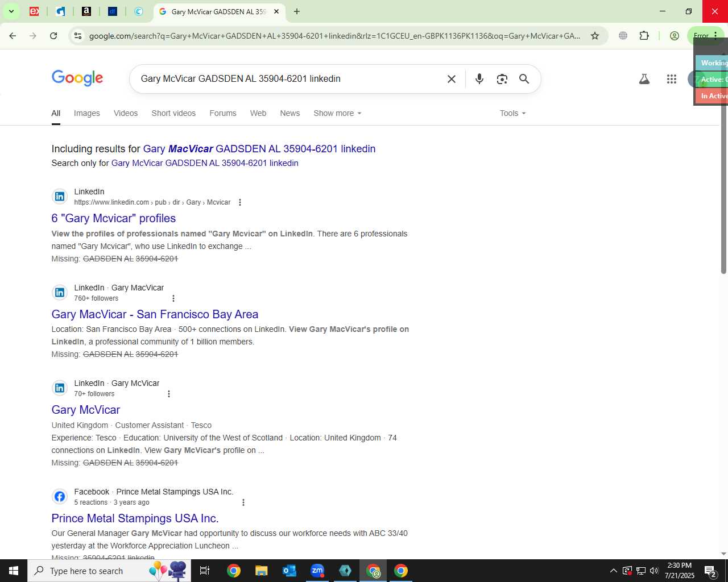Image resolution: width=728 pixels, height=582 pixels.
Task: View site information icon in address bar
Action: [x=78, y=36]
